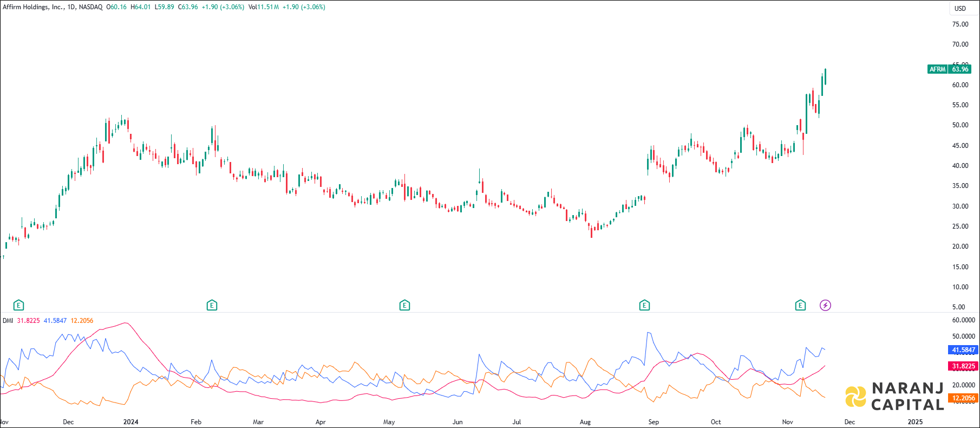This screenshot has height=428, width=980.
Task: Open the November 2024 earnings E marker
Action: (x=800, y=305)
